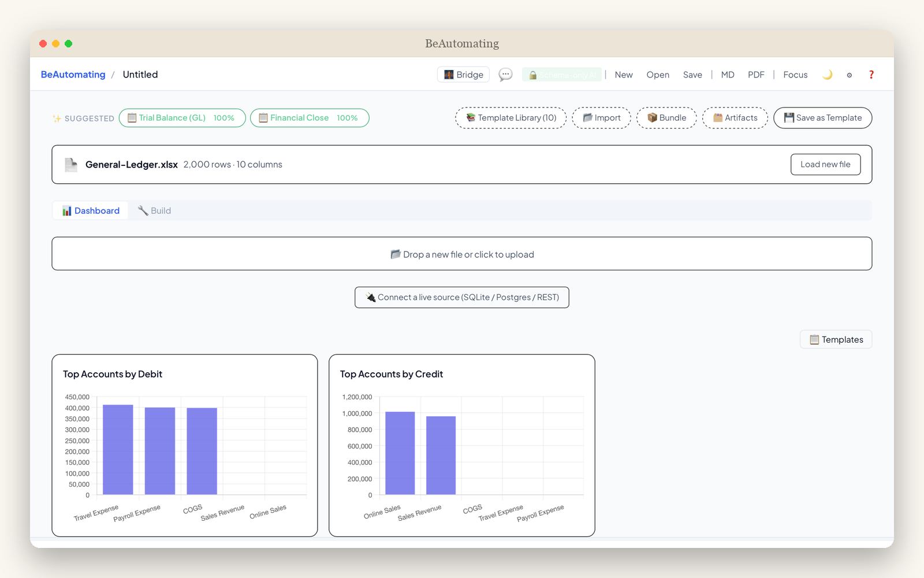Screen dimensions: 924x578
Task: Click the General-Ledger.xlsx file icon
Action: pyautogui.click(x=71, y=165)
